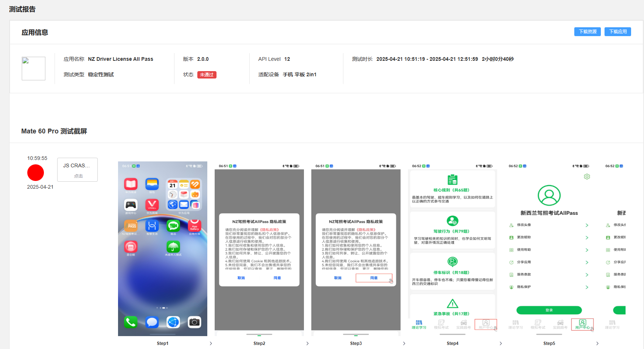Open the 华为应用 folder in Step1
This screenshot has height=349, width=644.
pyautogui.click(x=184, y=194)
